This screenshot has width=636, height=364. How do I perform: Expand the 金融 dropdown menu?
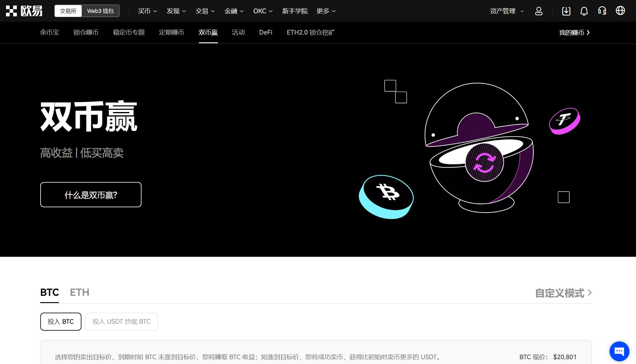(234, 11)
